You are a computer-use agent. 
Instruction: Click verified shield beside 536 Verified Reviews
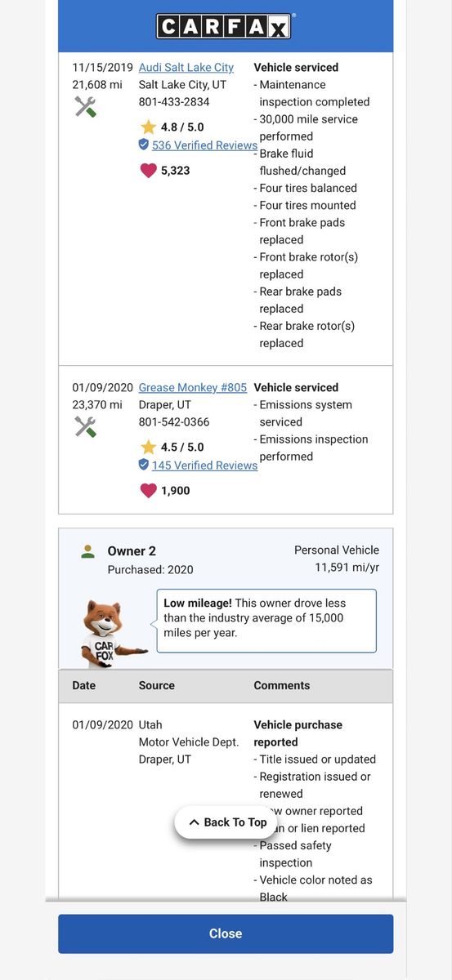coord(144,145)
